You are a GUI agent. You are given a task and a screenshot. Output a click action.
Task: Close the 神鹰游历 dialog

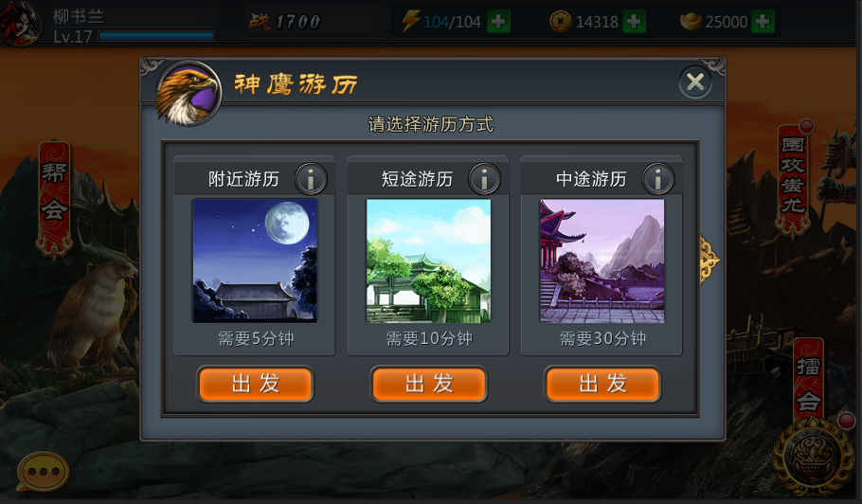[x=695, y=82]
